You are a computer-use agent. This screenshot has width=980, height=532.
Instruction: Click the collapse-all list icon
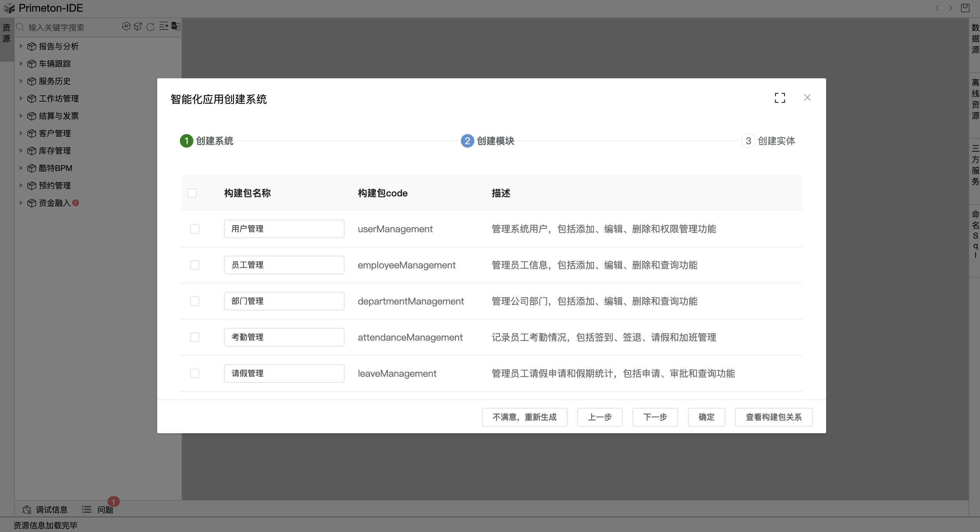pyautogui.click(x=164, y=26)
